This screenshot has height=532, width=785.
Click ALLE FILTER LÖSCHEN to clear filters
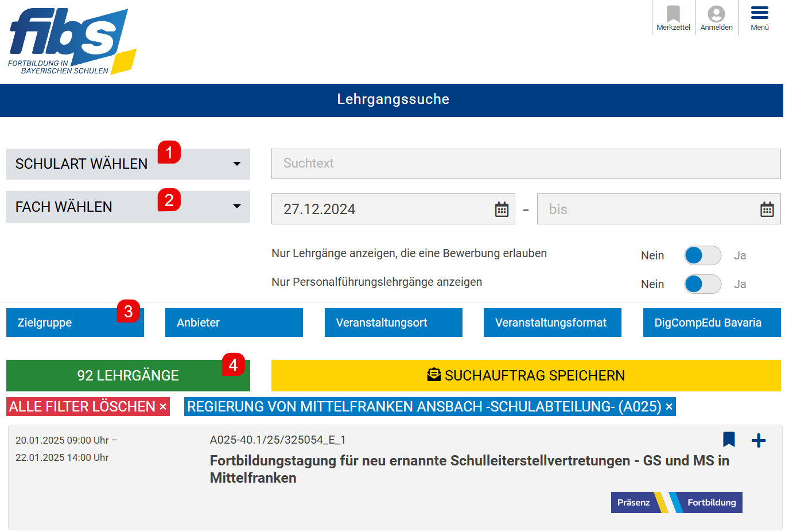[88, 406]
